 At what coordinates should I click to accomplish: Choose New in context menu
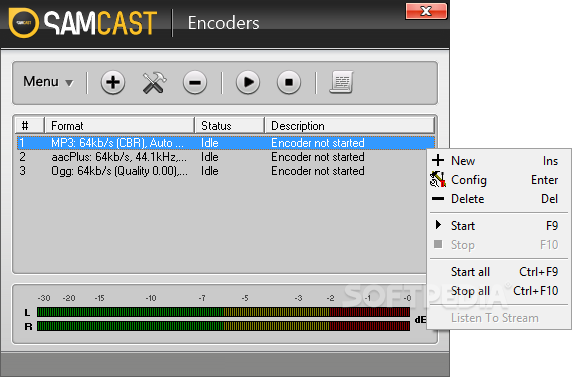498,161
